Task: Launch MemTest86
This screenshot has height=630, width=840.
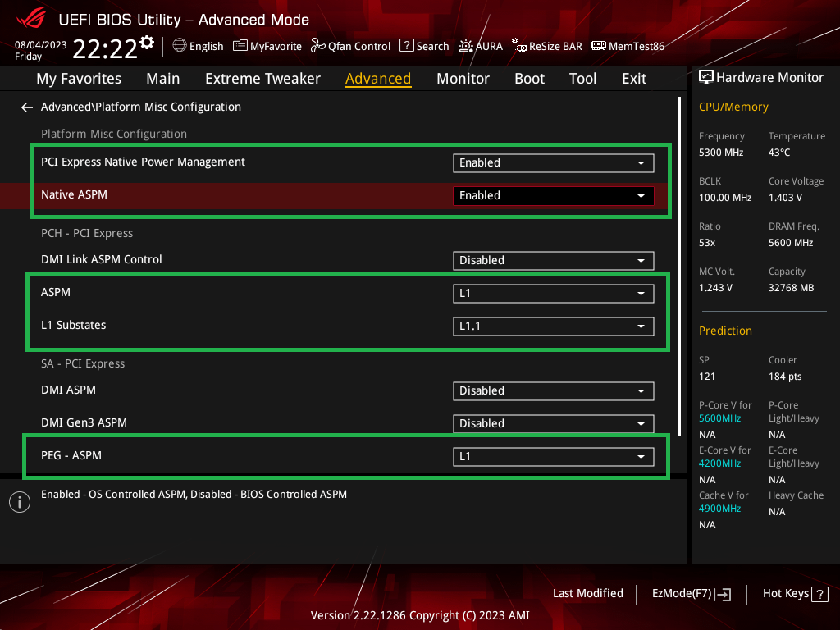Action: point(628,46)
